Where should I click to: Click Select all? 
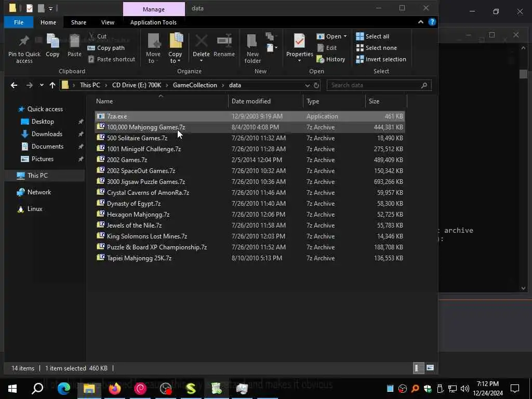click(x=373, y=36)
